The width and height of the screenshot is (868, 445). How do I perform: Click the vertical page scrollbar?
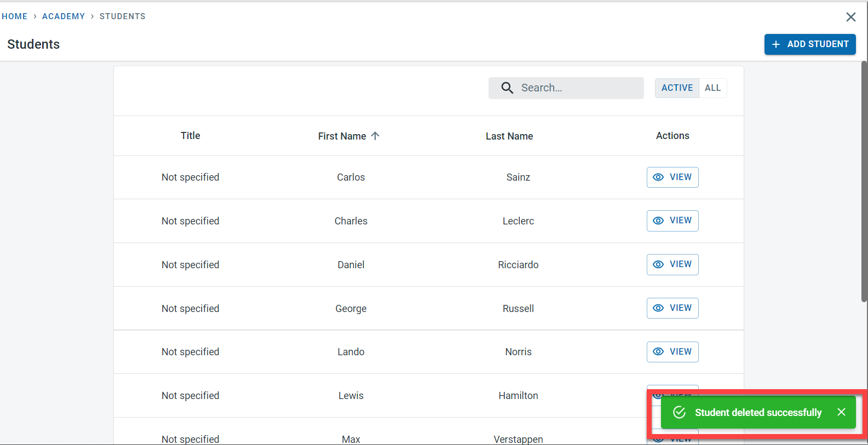point(864,181)
